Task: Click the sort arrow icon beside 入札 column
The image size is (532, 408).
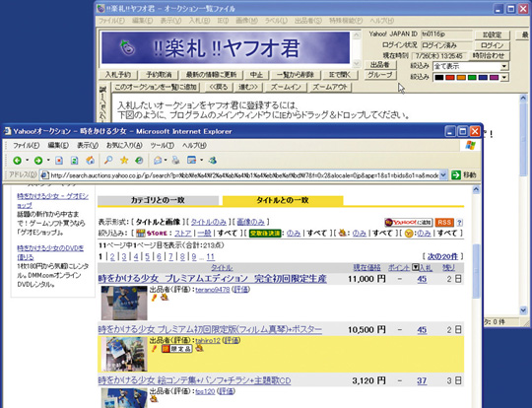Action: pos(416,267)
